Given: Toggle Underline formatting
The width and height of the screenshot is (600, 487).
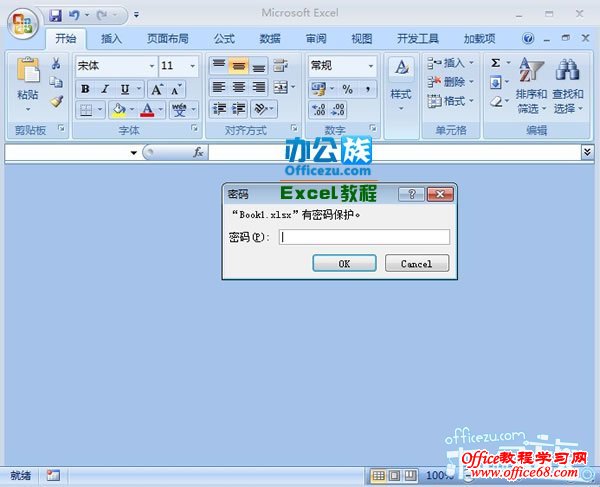Looking at the screenshot, I should click(125, 90).
